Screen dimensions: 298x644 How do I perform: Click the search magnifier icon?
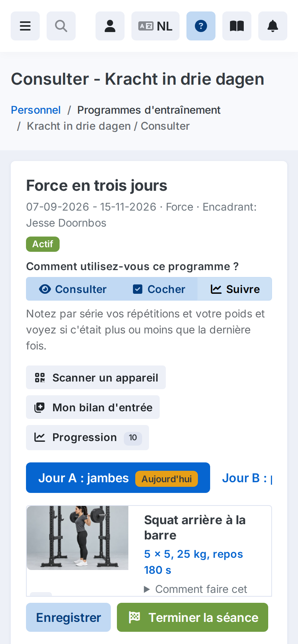pos(61,26)
